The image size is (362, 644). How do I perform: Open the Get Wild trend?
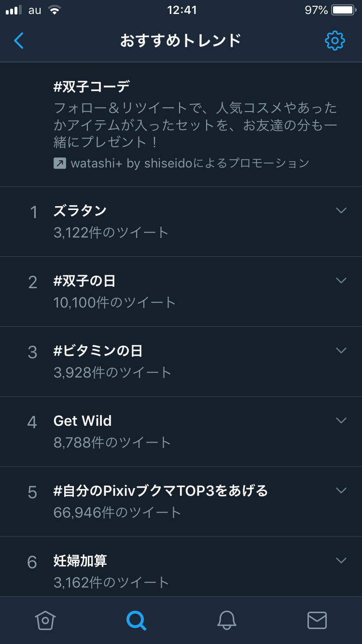[83, 421]
